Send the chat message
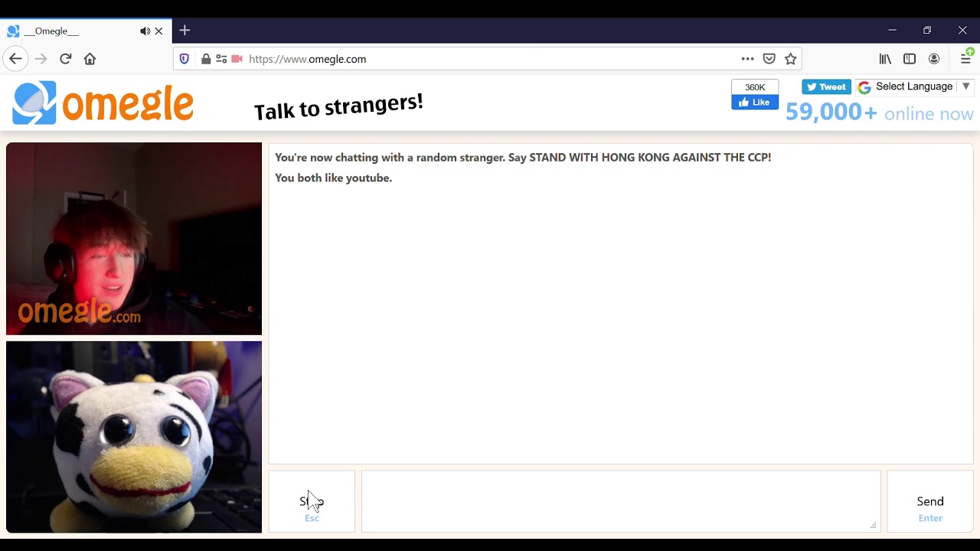 point(930,501)
